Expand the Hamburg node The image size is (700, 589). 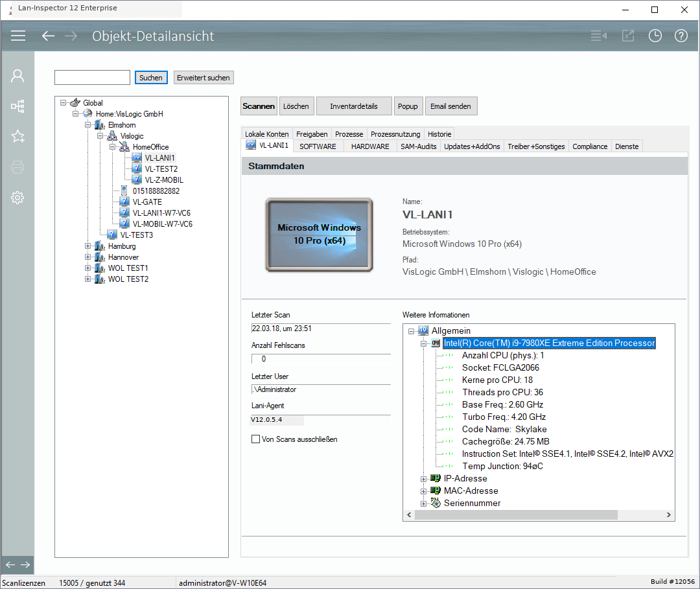88,246
